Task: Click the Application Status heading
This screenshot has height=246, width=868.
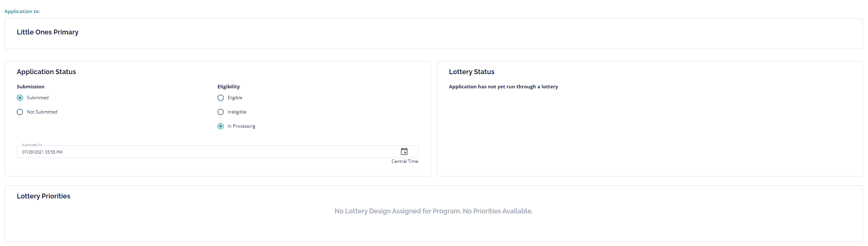Action: [x=46, y=72]
